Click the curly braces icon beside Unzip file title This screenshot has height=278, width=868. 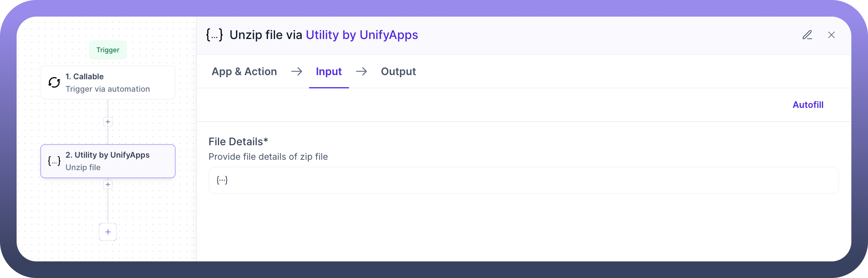215,35
